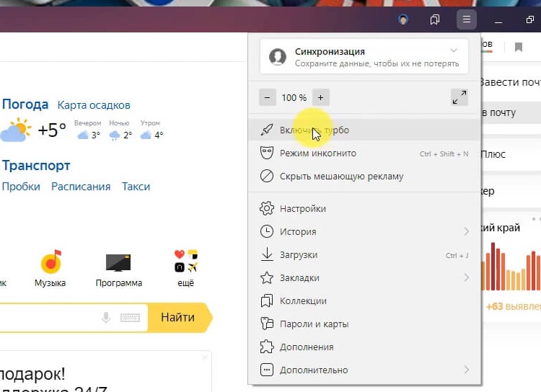Image resolution: width=541 pixels, height=392 pixels.
Task: Click the 100 % zoom value
Action: (x=294, y=98)
